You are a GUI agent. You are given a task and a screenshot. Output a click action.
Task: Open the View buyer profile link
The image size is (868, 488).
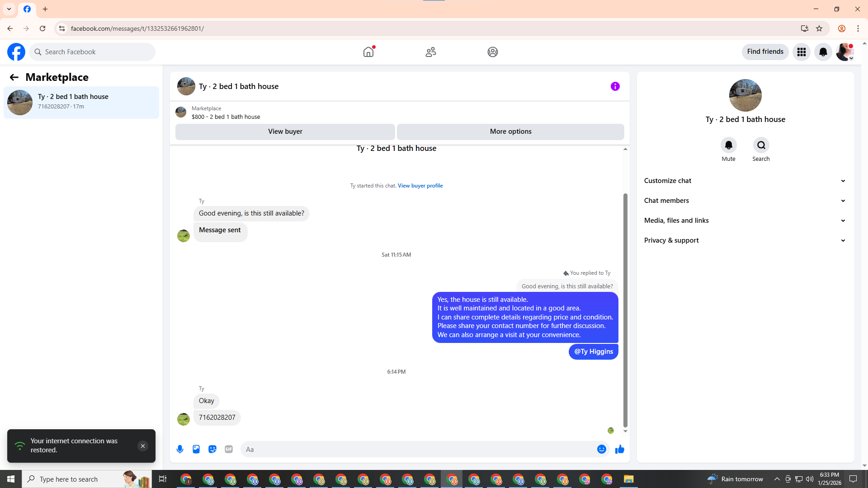420,186
